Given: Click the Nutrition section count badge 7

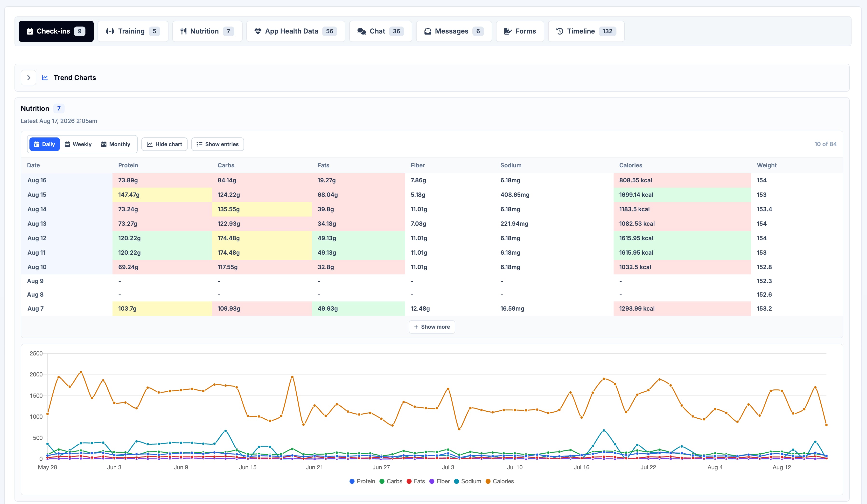Looking at the screenshot, I should pyautogui.click(x=59, y=109).
